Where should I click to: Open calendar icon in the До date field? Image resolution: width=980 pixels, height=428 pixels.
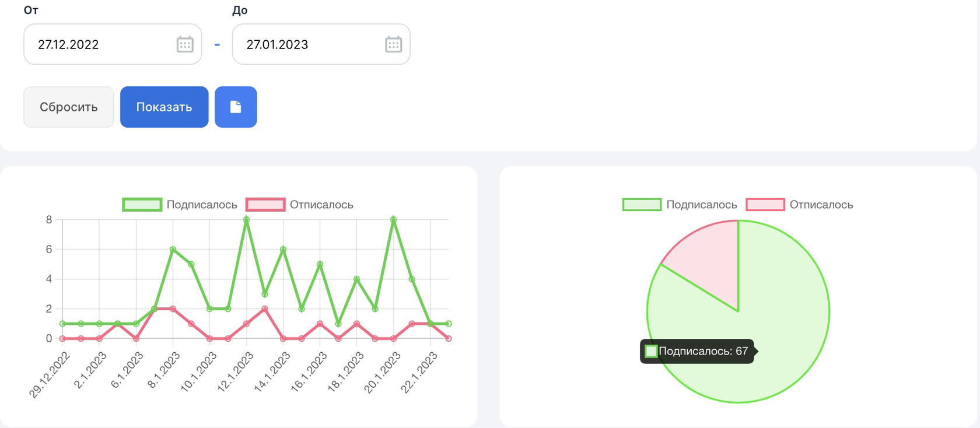tap(394, 44)
